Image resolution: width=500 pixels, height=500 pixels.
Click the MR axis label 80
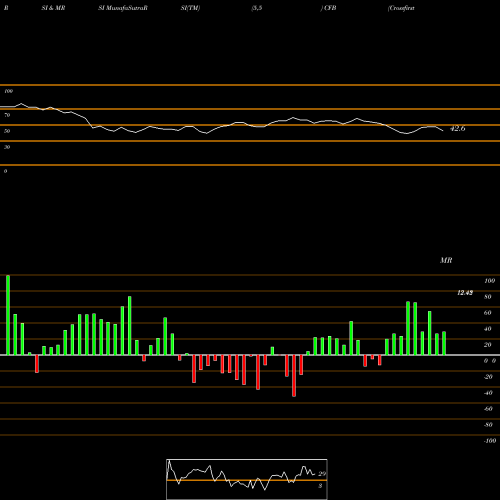[x=488, y=297]
